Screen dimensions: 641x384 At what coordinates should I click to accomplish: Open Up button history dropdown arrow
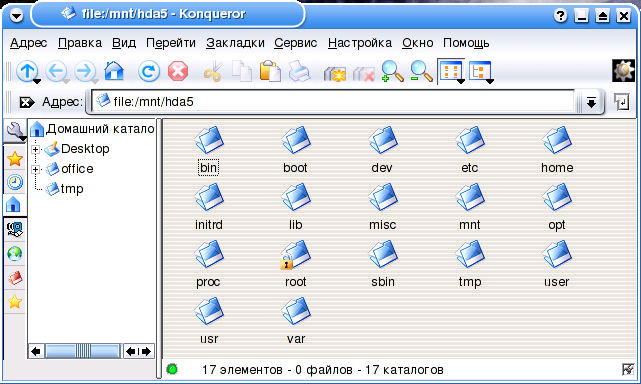pos(37,81)
